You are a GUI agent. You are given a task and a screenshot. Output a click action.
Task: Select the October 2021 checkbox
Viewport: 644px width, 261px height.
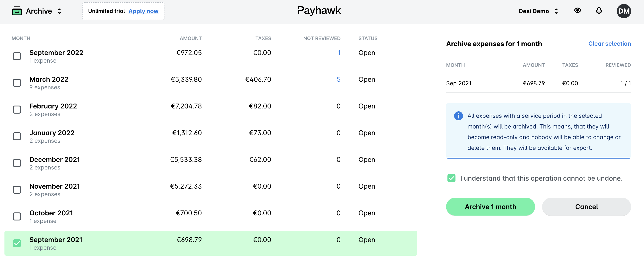pos(17,216)
